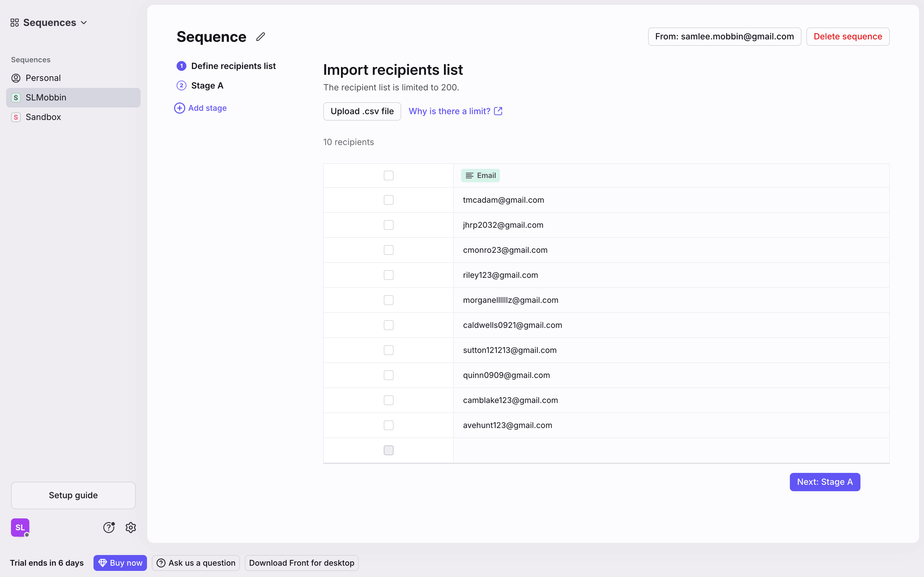Select the Sandbox workspace in the sidebar
Screen dimensions: 924x577
coord(43,117)
